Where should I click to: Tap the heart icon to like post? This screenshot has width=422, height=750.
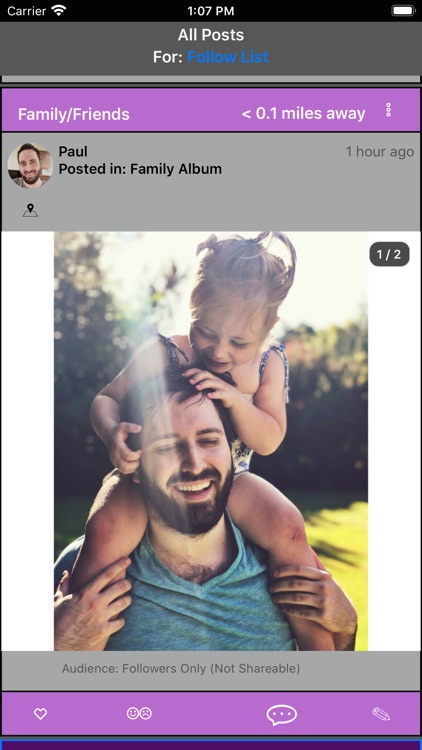pos(41,714)
